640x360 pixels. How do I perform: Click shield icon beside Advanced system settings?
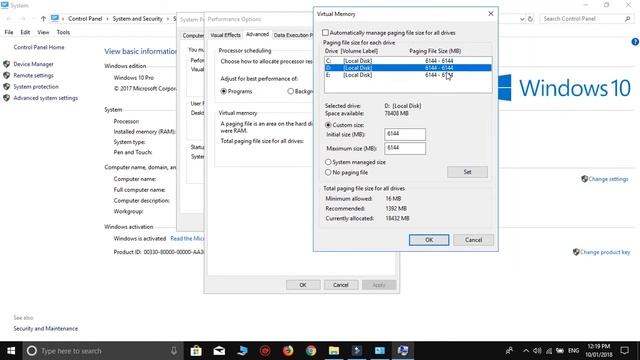[x=7, y=98]
